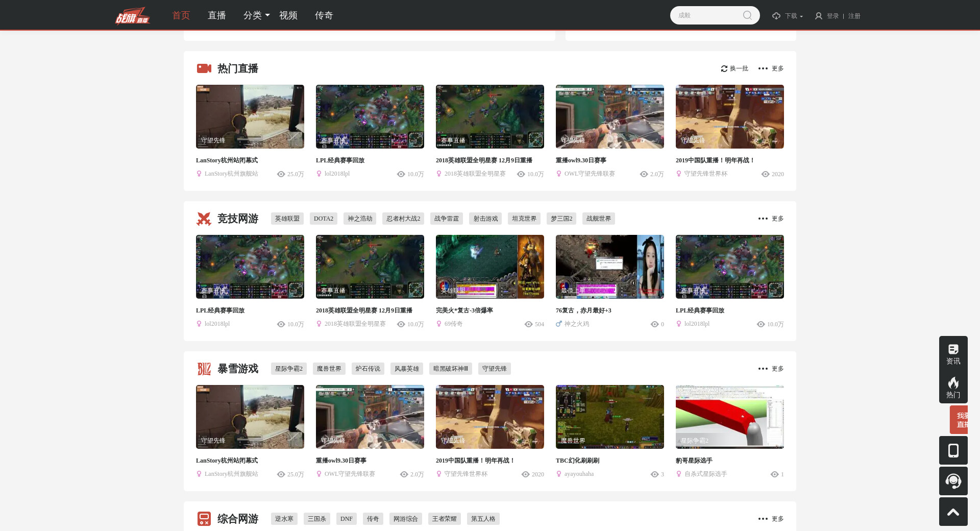
Task: Click the refresh icon next to 换一批
Action: coord(724,68)
